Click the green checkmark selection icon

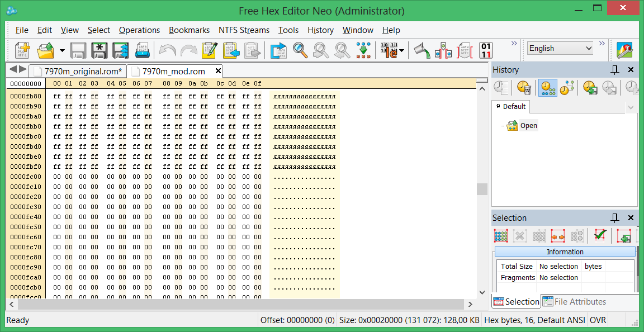600,236
